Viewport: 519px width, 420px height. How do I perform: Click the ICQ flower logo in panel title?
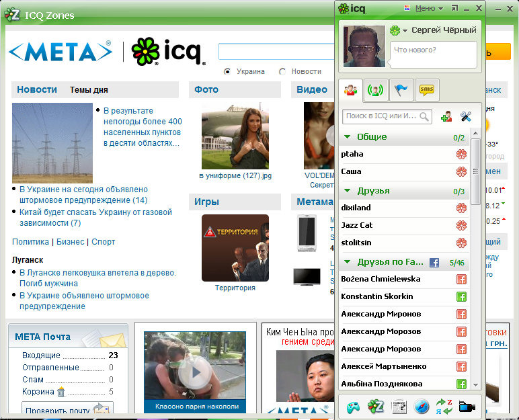[x=344, y=8]
